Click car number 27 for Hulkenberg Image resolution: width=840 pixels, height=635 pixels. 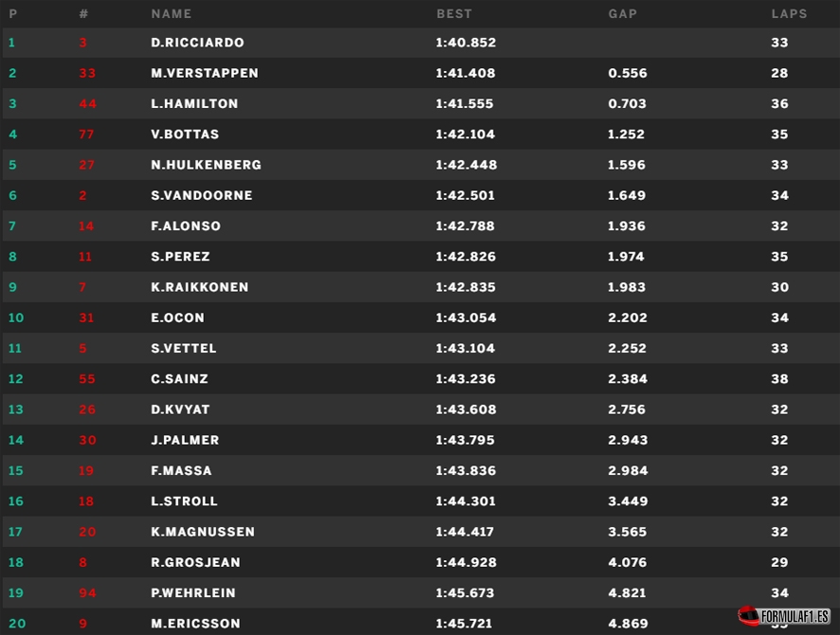pyautogui.click(x=86, y=165)
